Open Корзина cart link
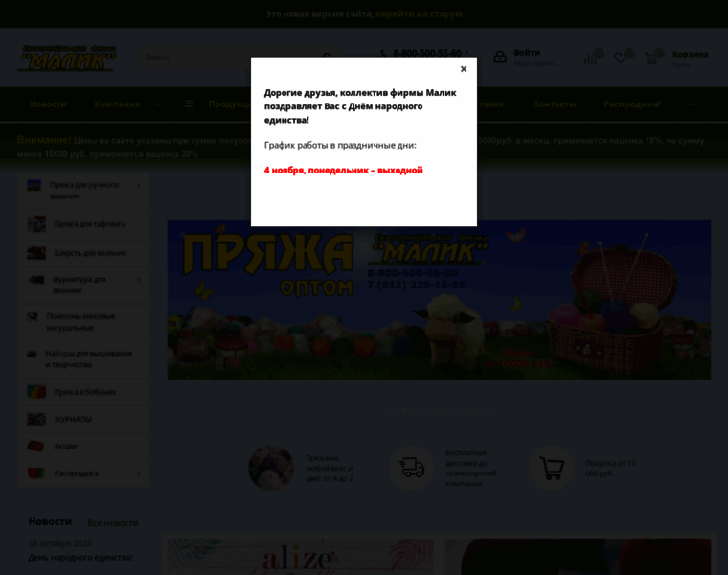The width and height of the screenshot is (728, 575). 690,55
